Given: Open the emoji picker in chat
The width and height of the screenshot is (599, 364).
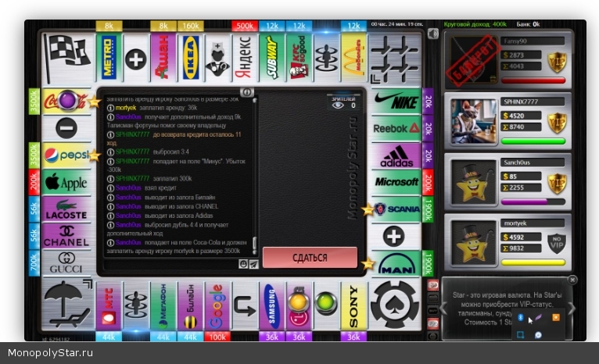Looking at the screenshot, I should (243, 265).
